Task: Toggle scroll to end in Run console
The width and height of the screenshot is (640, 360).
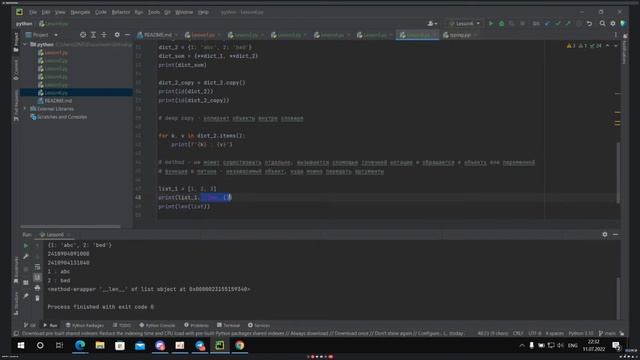Action: point(37,277)
